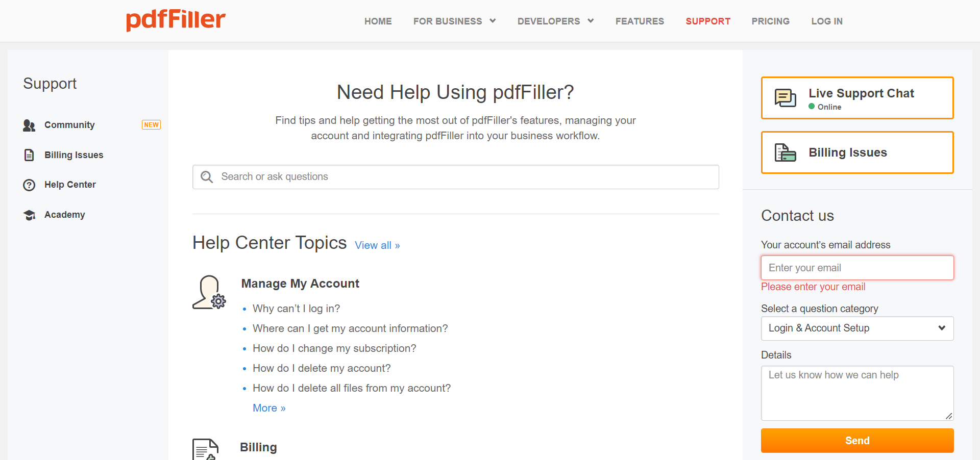Expand the For Business dropdown menu
The width and height of the screenshot is (980, 460).
(454, 21)
